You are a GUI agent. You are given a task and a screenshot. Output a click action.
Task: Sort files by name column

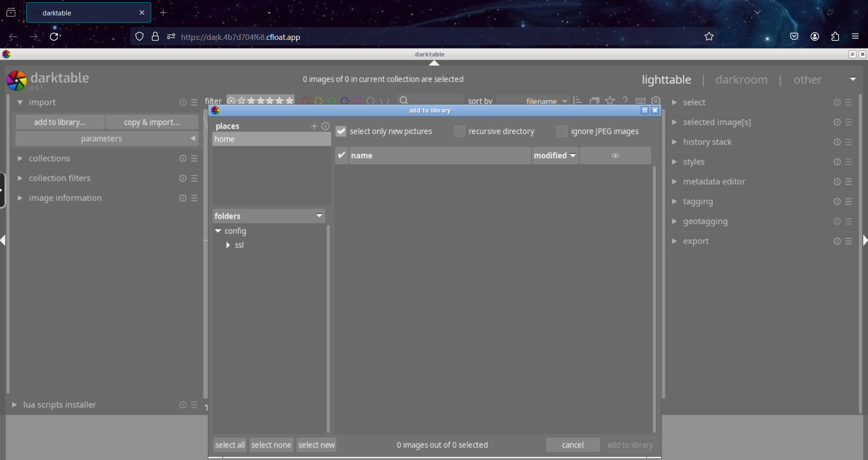pyautogui.click(x=440, y=155)
